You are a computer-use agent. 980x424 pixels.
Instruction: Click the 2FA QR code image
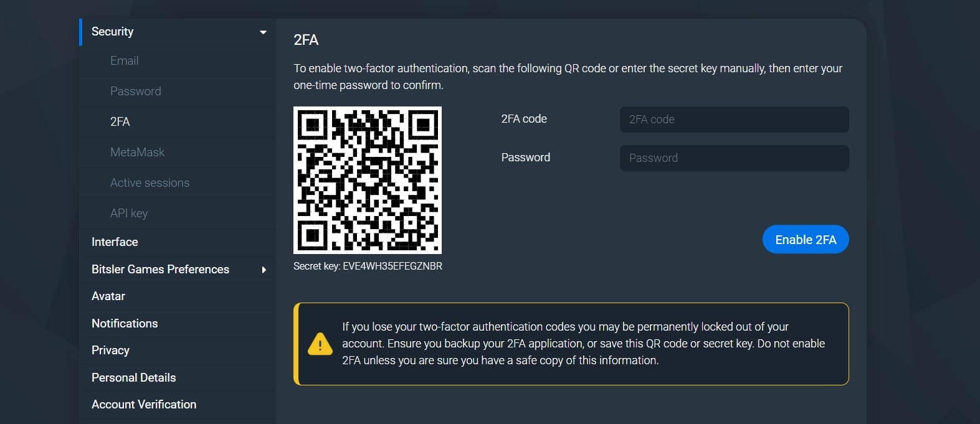[x=368, y=180]
